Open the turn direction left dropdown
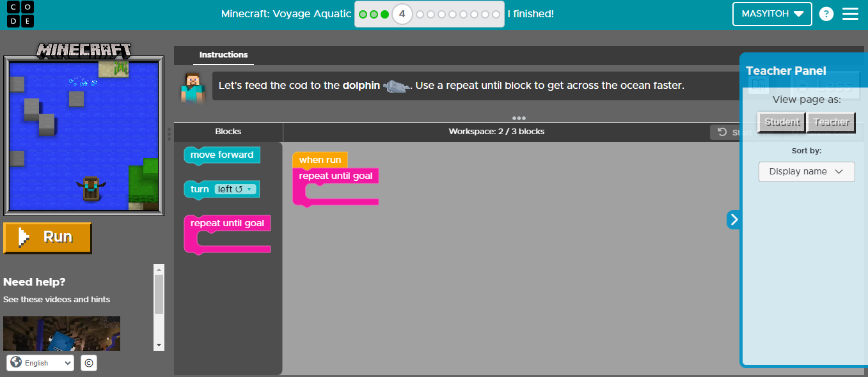The width and height of the screenshot is (868, 377). (235, 189)
